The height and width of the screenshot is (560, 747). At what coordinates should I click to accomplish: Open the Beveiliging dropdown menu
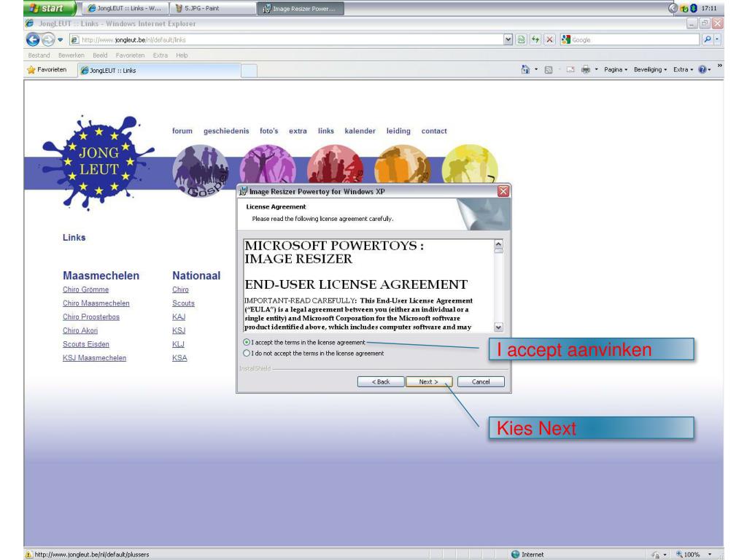(650, 69)
